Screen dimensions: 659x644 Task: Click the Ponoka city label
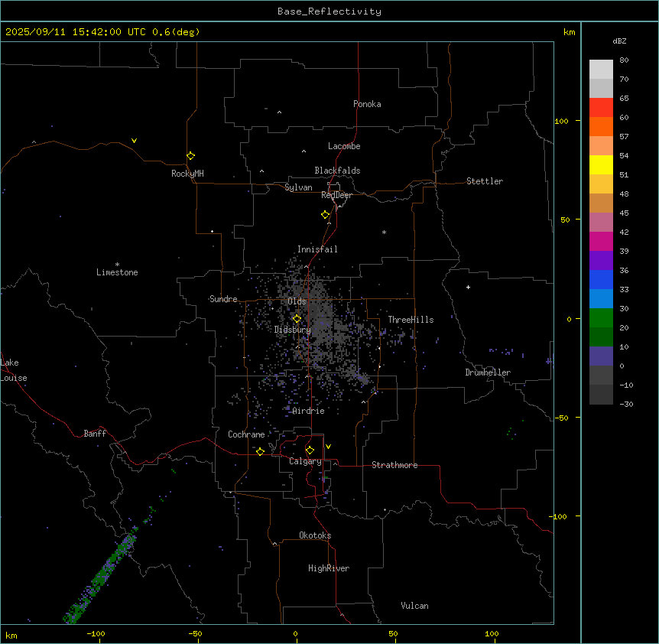367,104
